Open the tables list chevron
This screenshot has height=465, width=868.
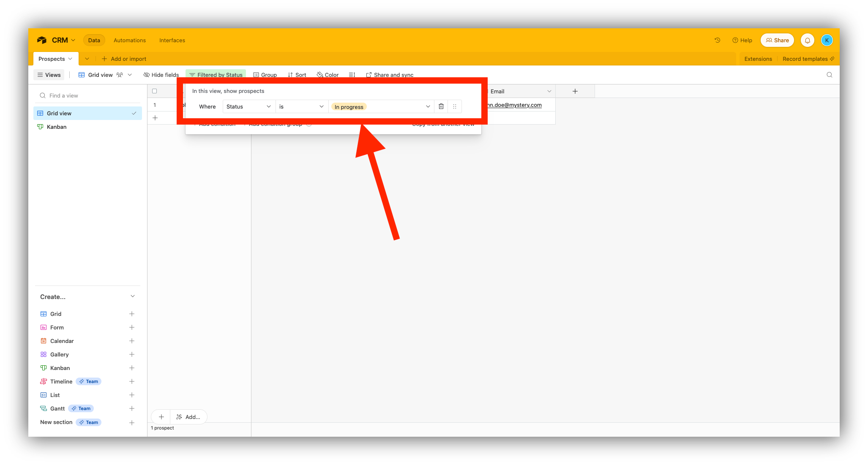pos(87,59)
